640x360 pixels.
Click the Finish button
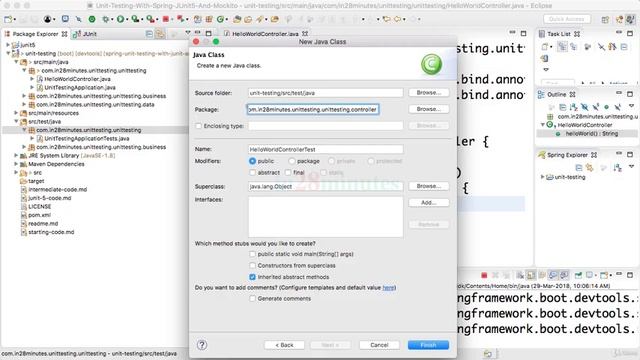428,345
